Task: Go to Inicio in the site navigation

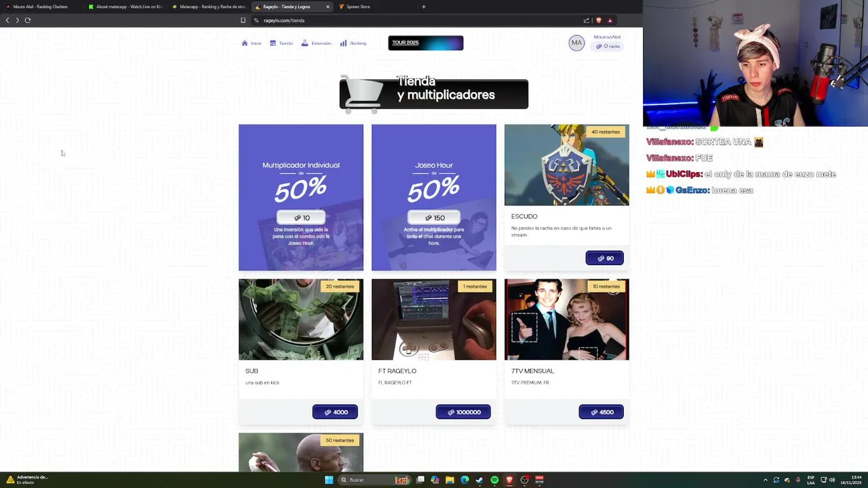Action: 252,43
